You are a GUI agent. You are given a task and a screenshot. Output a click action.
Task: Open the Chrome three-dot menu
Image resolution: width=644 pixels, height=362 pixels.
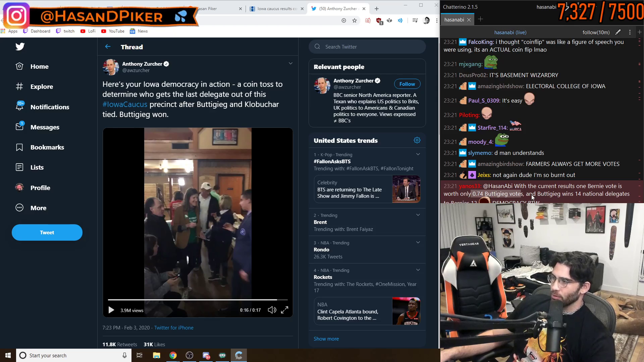tap(437, 21)
